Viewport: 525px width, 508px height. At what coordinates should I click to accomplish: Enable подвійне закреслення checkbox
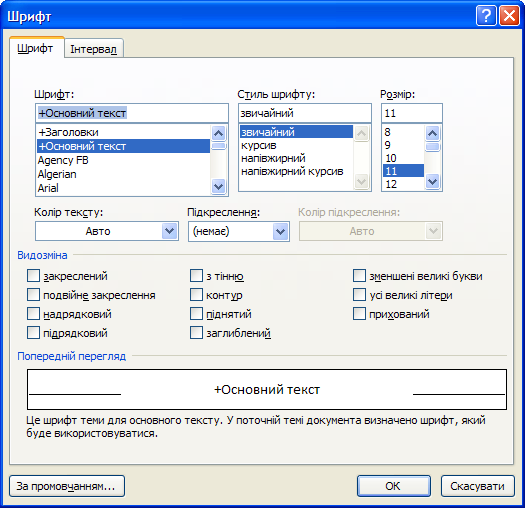(33, 295)
